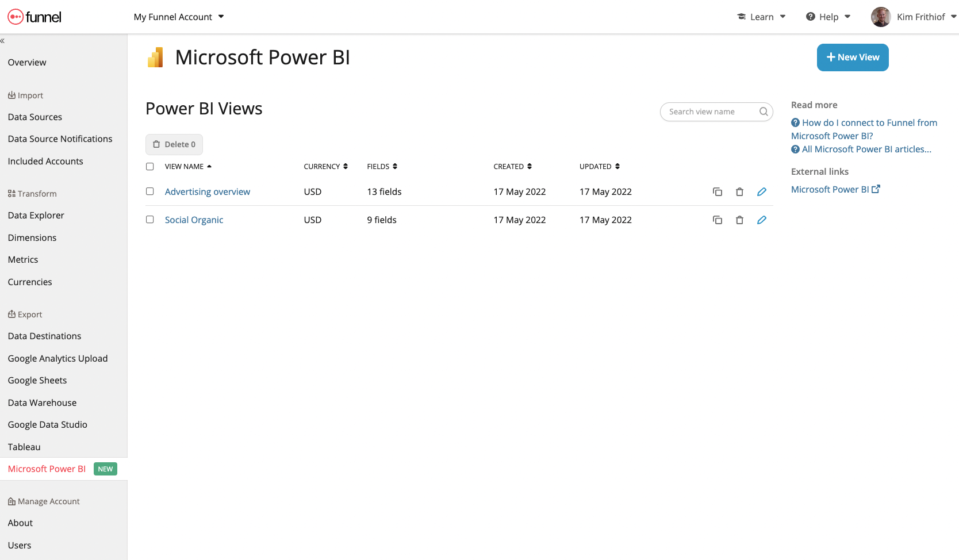
Task: Open Google Data Studio export
Action: click(48, 425)
